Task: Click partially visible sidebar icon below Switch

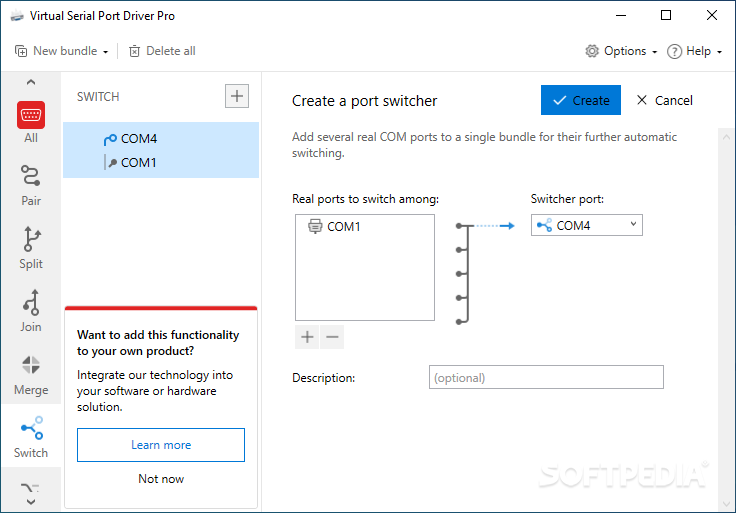Action: (30, 488)
